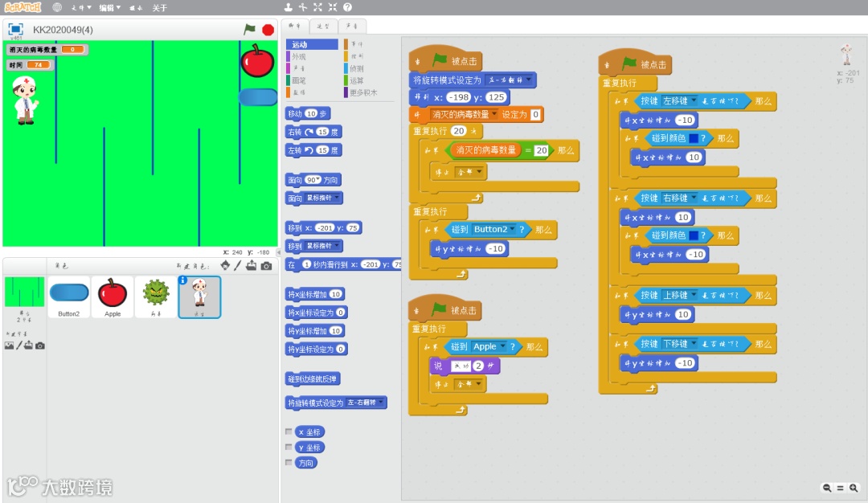Open info of the selected doctor sprite
This screenshot has width=868, height=503.
coord(182,280)
